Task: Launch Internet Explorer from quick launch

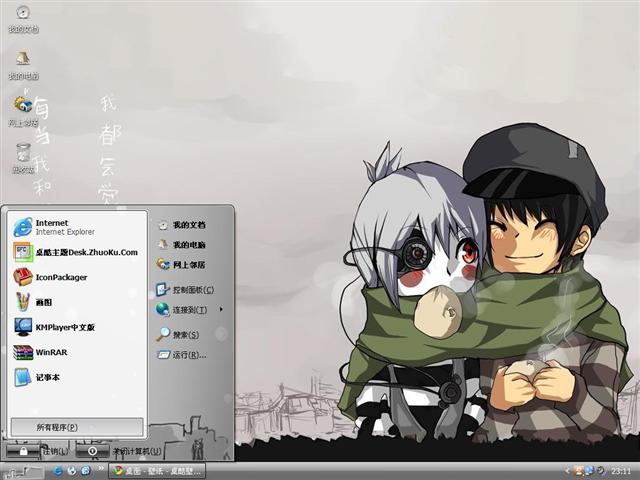Action: pos(58,471)
